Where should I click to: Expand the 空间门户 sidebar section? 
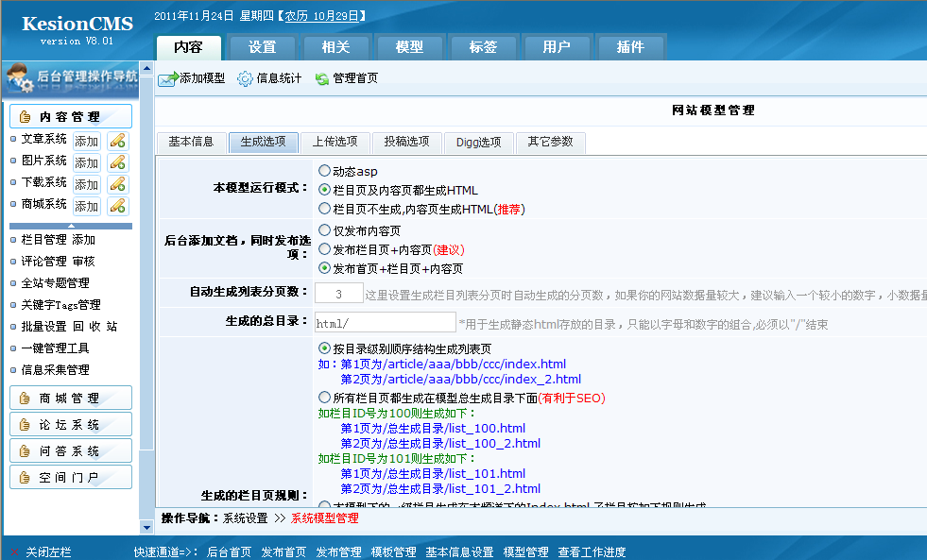pyautogui.click(x=71, y=477)
